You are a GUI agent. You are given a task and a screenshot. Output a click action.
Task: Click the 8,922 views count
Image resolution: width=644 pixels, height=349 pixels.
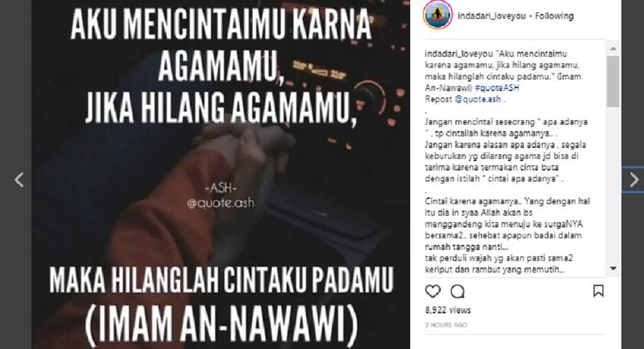[448, 310]
